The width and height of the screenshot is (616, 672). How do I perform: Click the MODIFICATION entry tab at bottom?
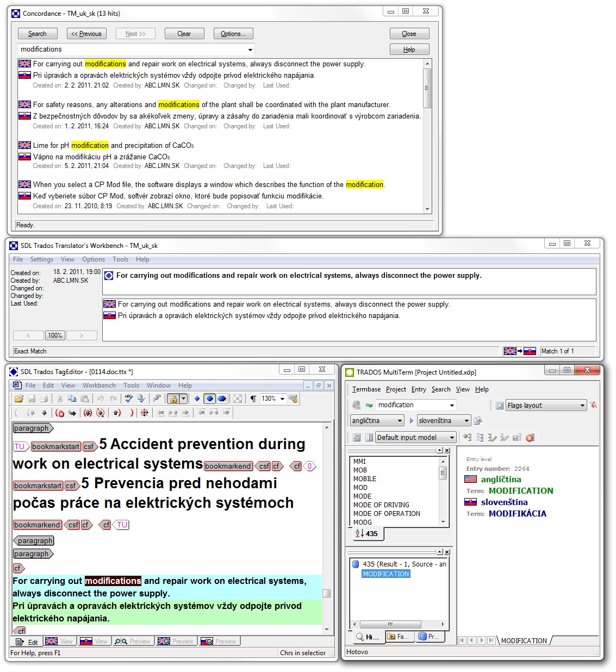524,641
